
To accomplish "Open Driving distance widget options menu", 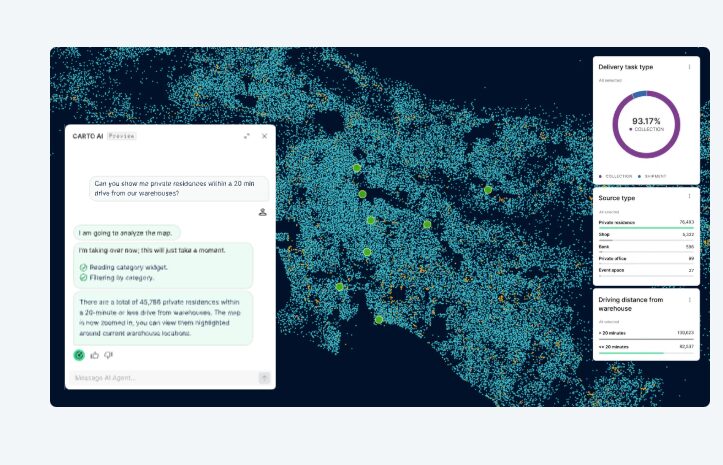I will pos(689,299).
